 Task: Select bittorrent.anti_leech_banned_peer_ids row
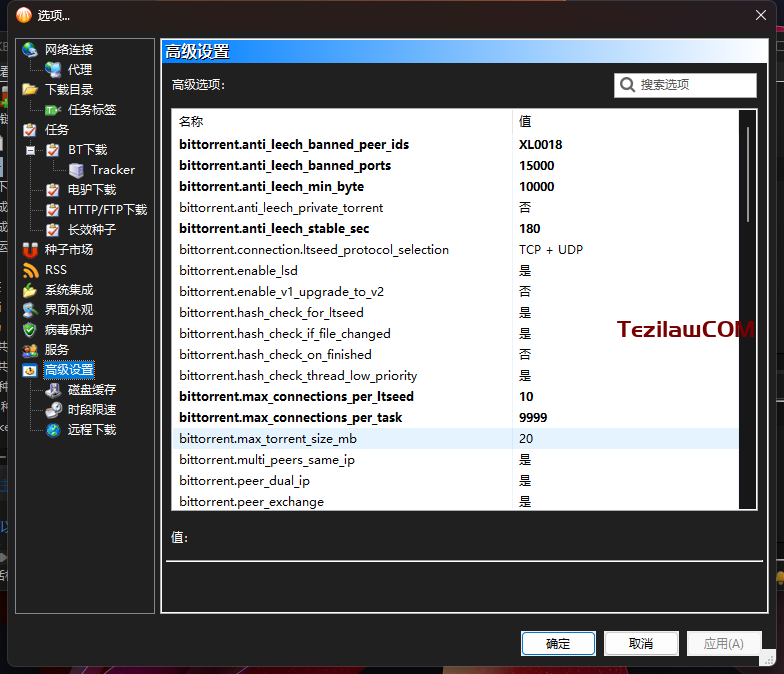(x=455, y=144)
